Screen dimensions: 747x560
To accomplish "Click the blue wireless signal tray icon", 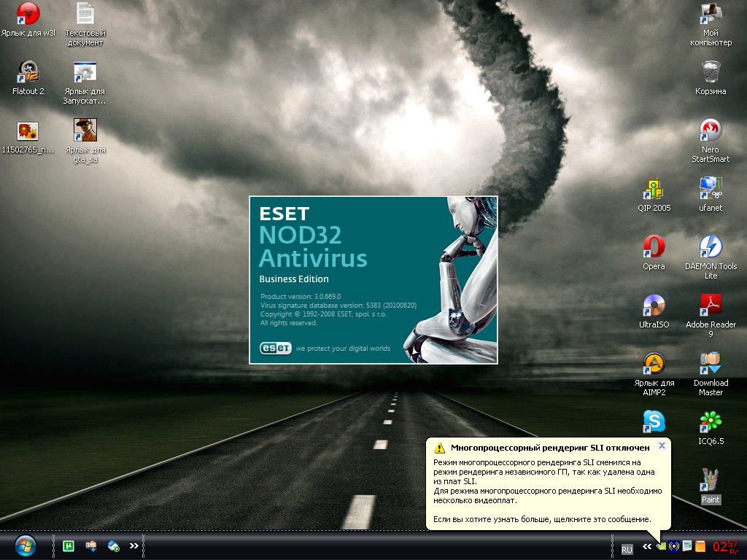I will [x=673, y=546].
